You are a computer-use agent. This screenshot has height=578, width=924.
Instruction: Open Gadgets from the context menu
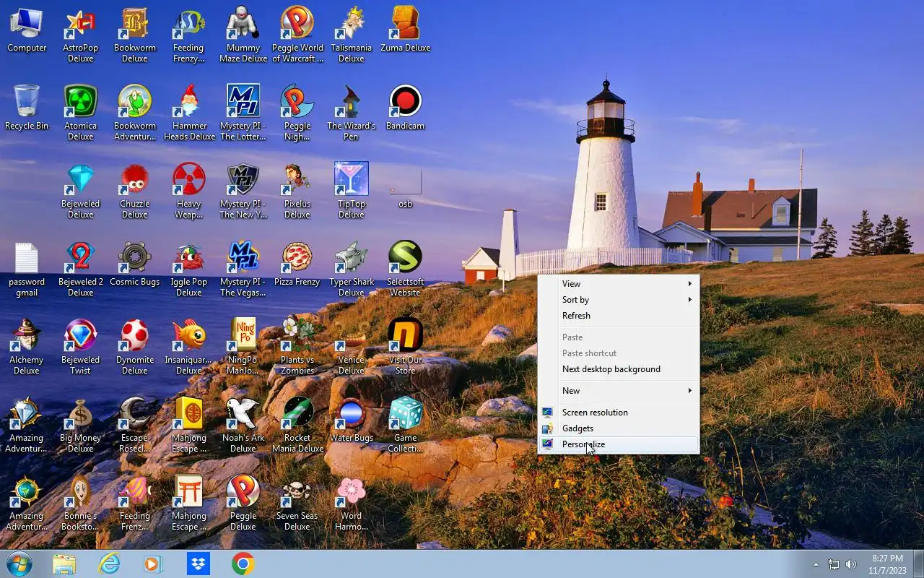pos(619,428)
